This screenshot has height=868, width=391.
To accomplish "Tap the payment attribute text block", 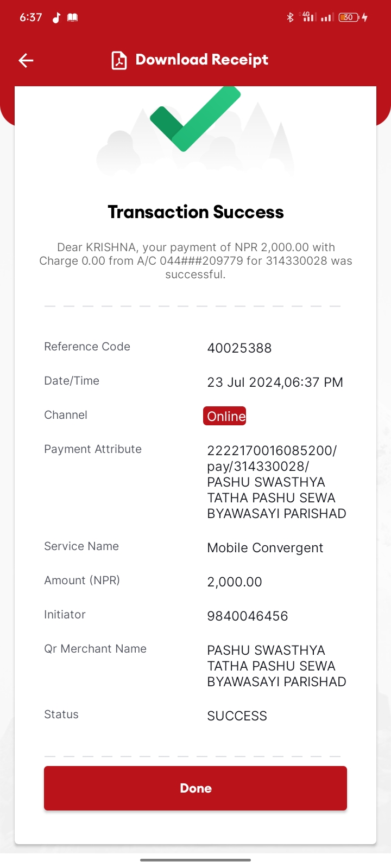I will pos(276,482).
